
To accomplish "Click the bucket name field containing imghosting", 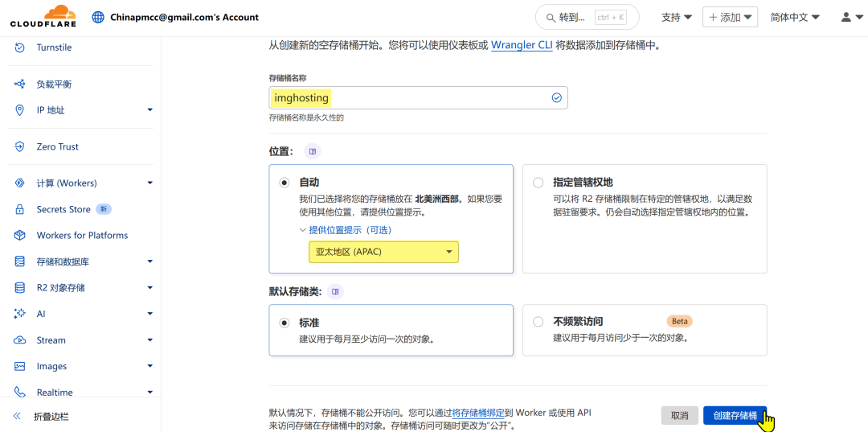I will pyautogui.click(x=410, y=97).
